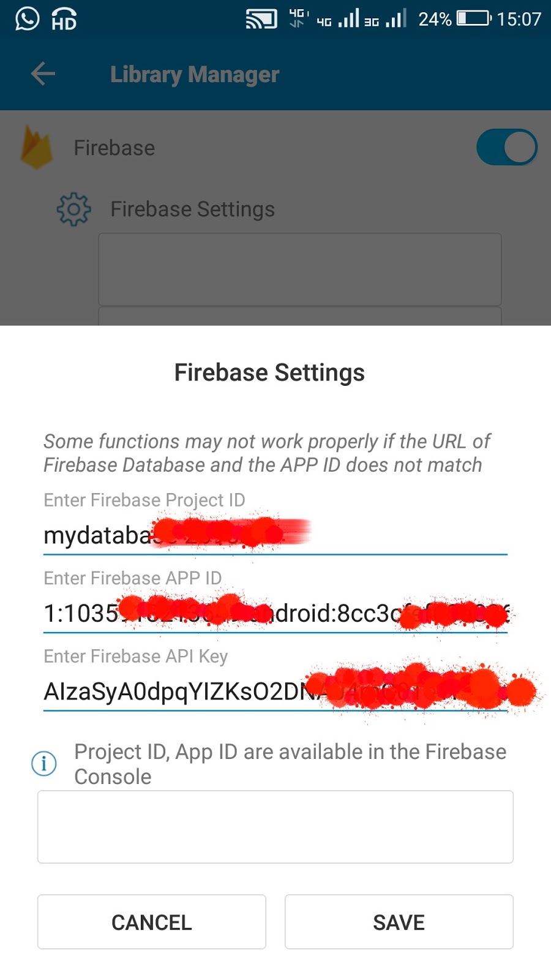The width and height of the screenshot is (551, 980).
Task: Open the Firebase Settings gear icon
Action: coord(73,209)
